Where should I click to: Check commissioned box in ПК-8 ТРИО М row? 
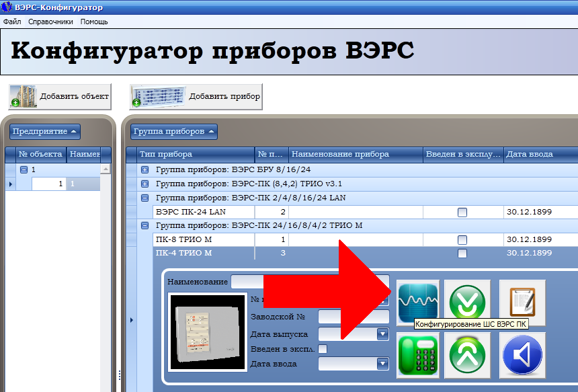[462, 240]
